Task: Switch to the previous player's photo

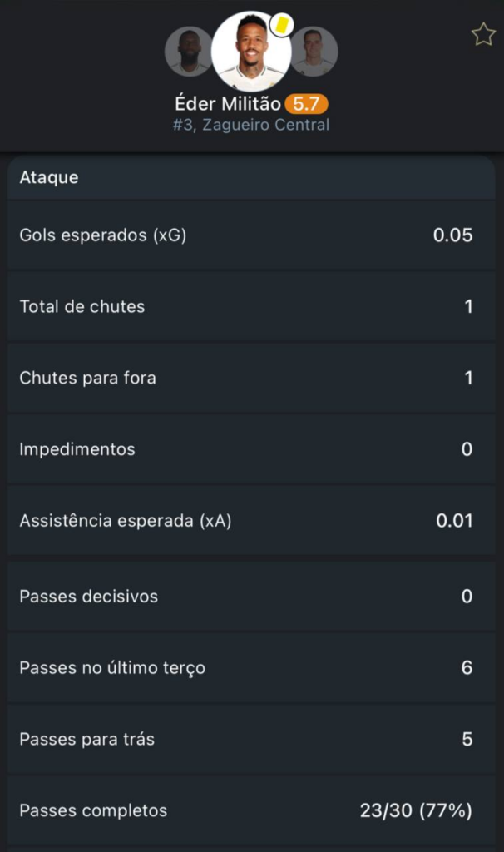Action: pyautogui.click(x=188, y=51)
